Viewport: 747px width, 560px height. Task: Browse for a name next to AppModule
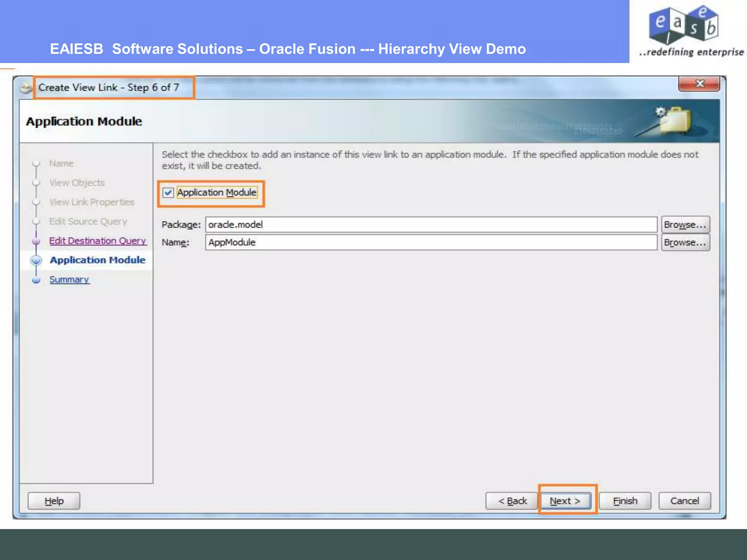(685, 242)
